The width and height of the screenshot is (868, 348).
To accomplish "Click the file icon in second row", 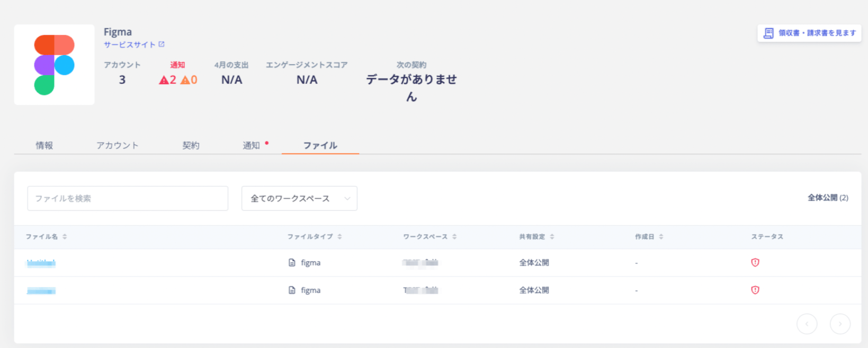I will (x=292, y=290).
